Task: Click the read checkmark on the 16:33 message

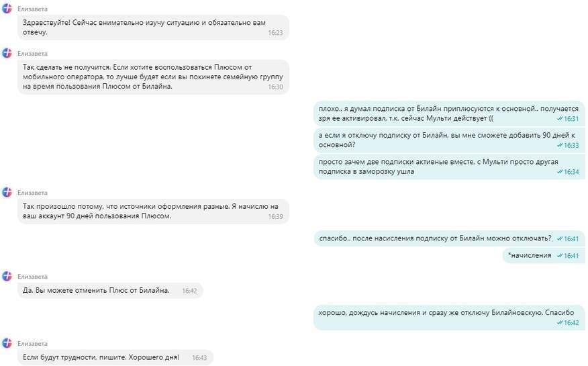Action: pyautogui.click(x=560, y=146)
